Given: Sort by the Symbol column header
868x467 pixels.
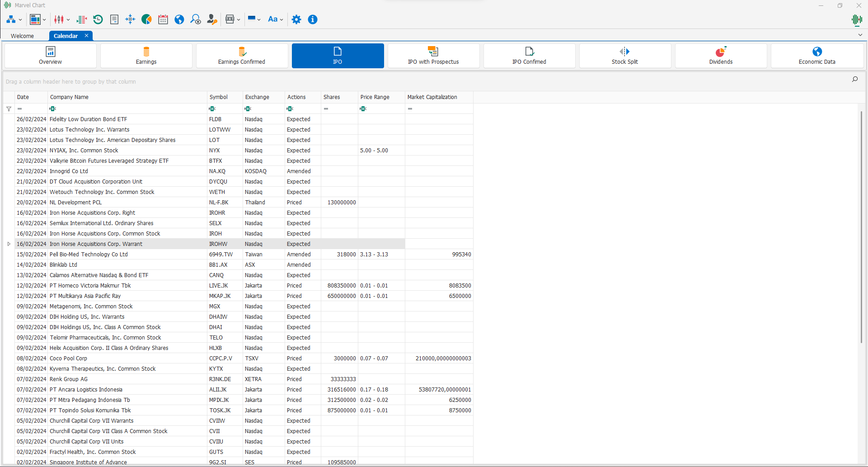Looking at the screenshot, I should coord(225,97).
